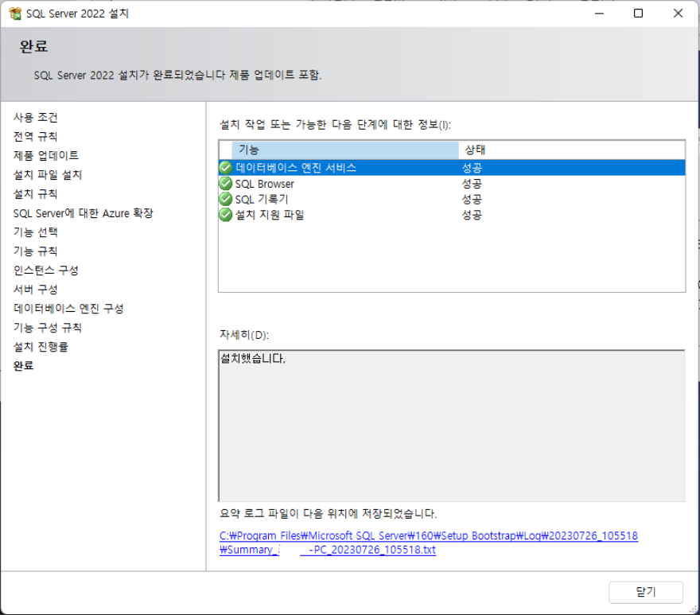Click the 기능 규칙 step

pyautogui.click(x=35, y=251)
